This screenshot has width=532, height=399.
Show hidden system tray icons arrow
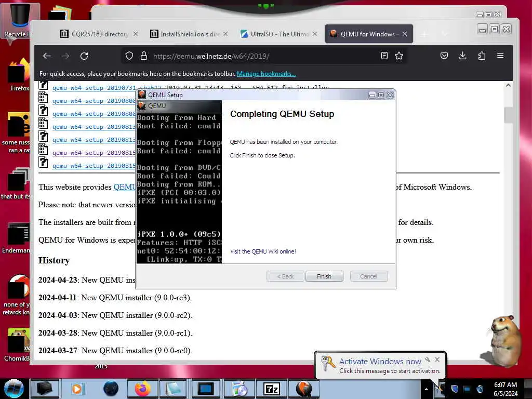coord(426,389)
